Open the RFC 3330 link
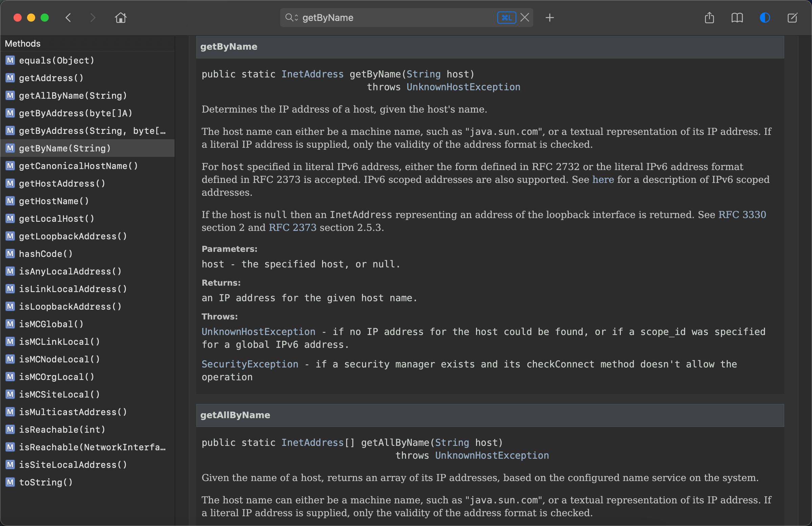 click(x=742, y=214)
